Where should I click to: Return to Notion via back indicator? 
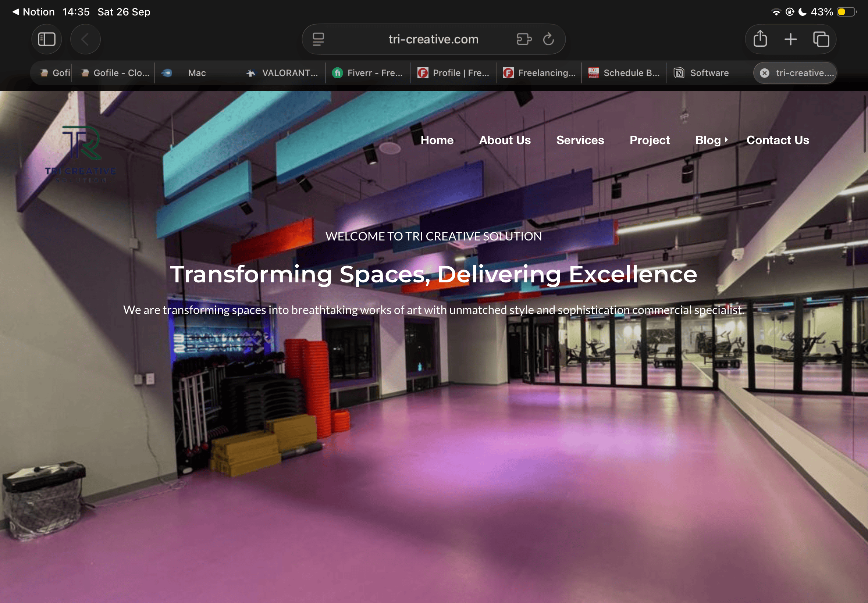[34, 12]
